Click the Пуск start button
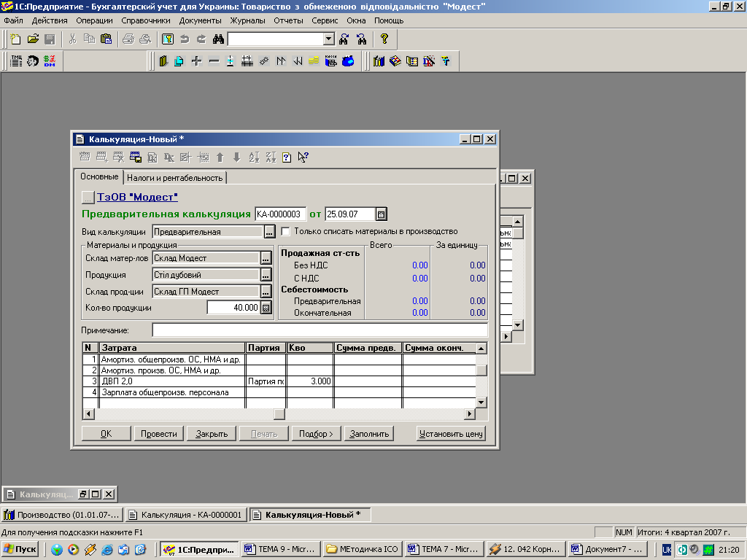The width and height of the screenshot is (747, 560). tap(20, 550)
